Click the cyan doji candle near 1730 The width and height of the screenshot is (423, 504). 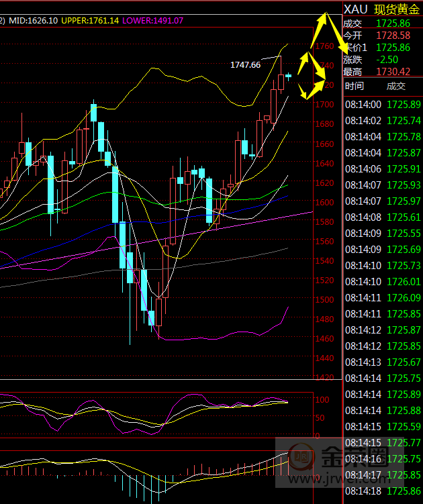point(288,76)
